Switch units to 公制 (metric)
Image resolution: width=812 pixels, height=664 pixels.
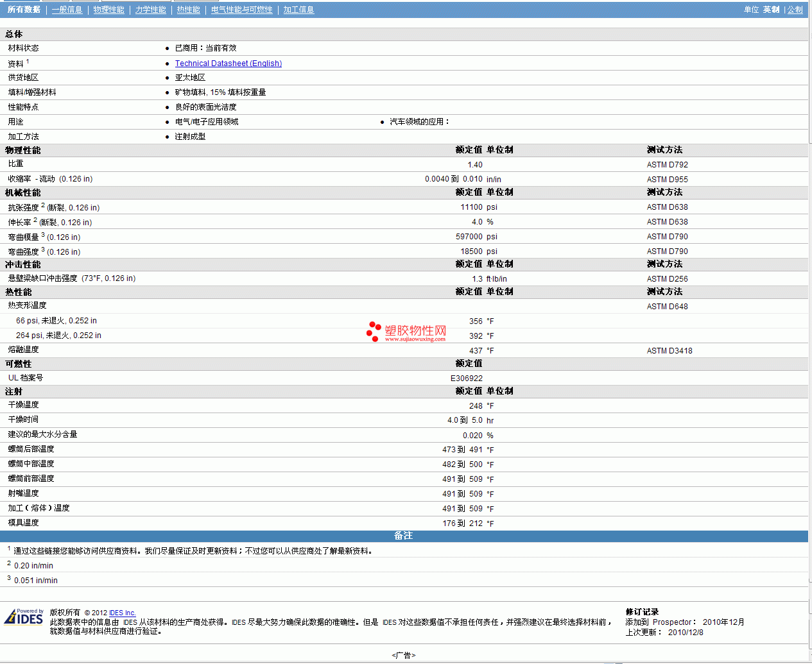[x=795, y=10]
